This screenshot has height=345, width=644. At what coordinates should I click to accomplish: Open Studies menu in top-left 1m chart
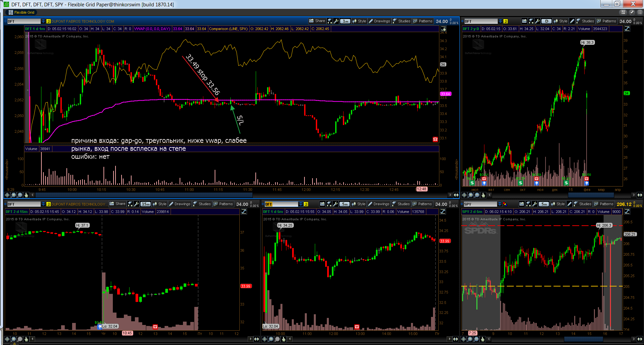[401, 21]
